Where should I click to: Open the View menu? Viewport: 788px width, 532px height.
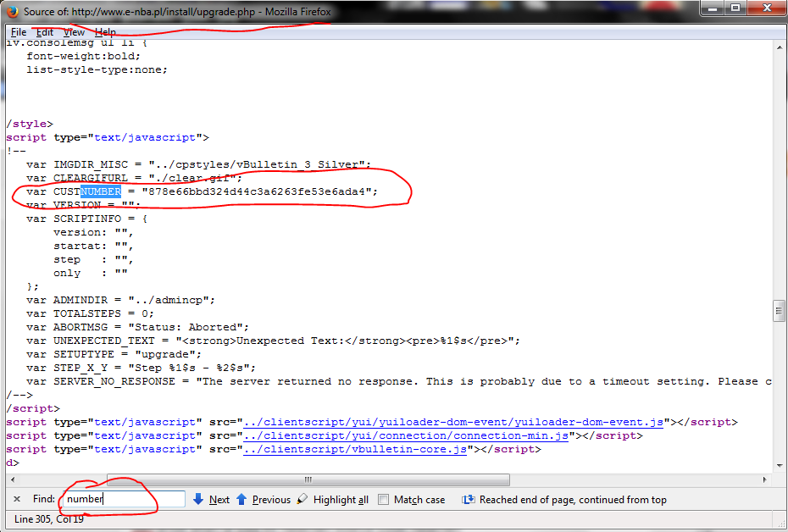tap(74, 32)
